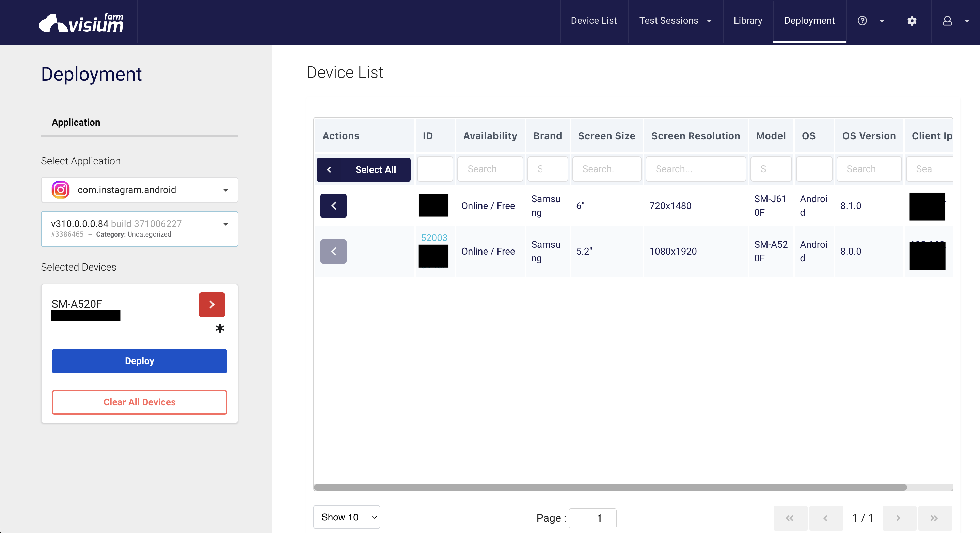Open the v310.0.0.0.84 version dropdown
The width and height of the screenshot is (980, 533).
[x=139, y=229]
